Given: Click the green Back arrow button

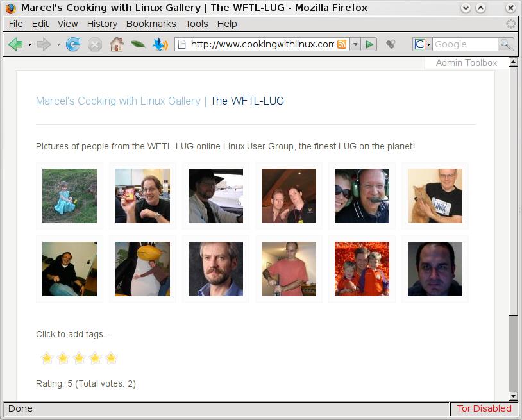Looking at the screenshot, I should 15,44.
